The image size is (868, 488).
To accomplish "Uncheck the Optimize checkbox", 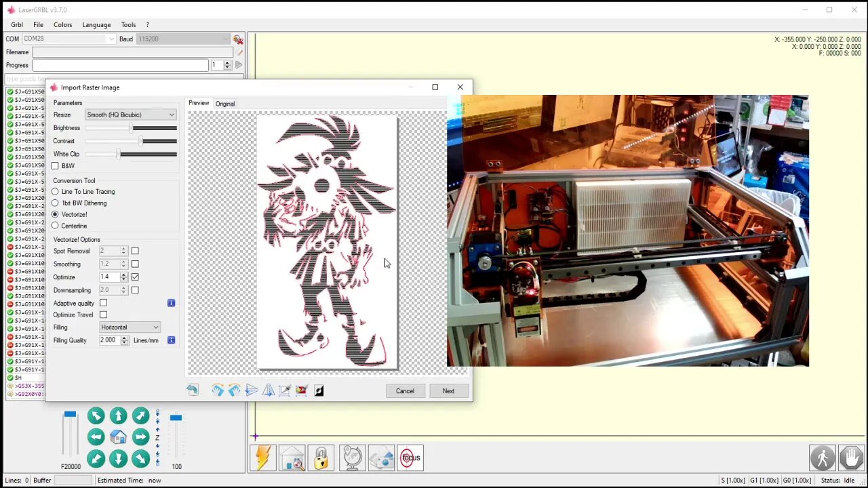I will point(135,277).
